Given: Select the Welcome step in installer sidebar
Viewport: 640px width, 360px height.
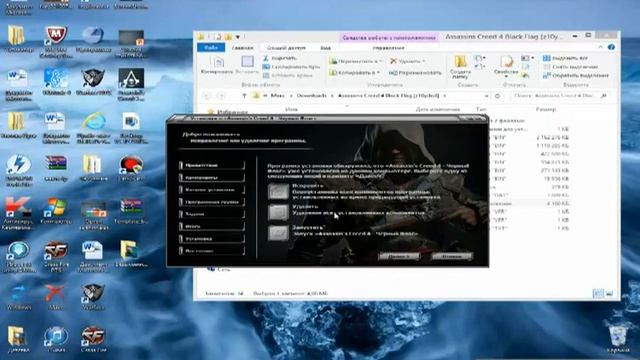Looking at the screenshot, I should (x=212, y=165).
